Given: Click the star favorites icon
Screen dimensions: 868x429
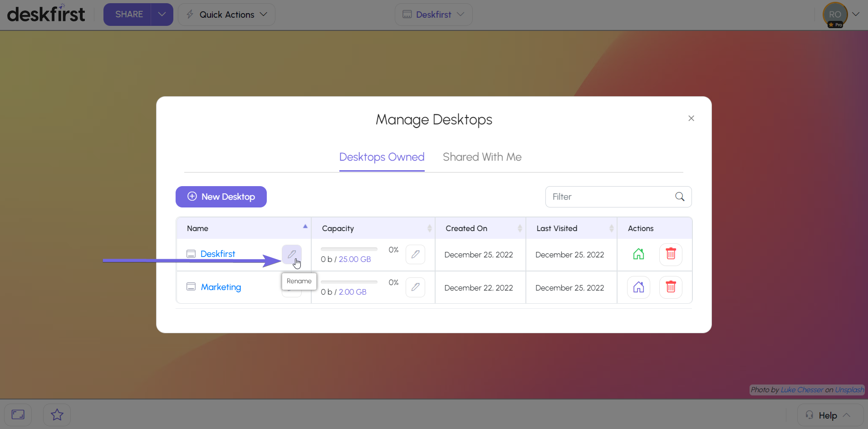Looking at the screenshot, I should point(57,414).
